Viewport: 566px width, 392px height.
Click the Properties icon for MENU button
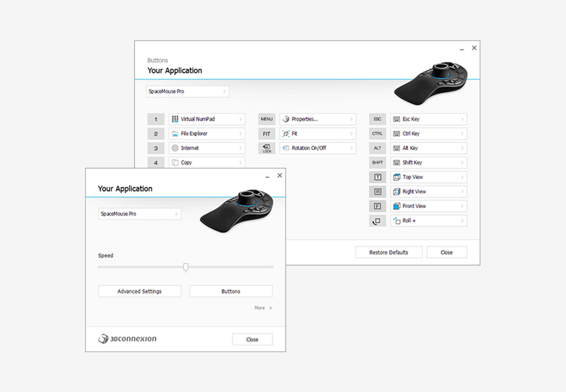point(286,119)
